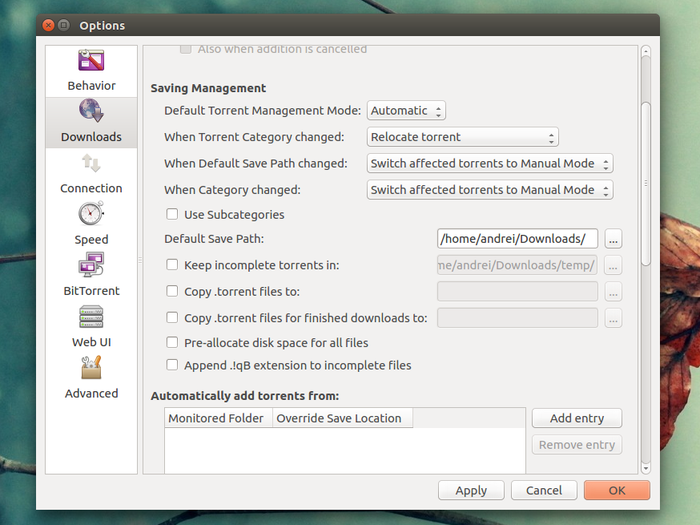The height and width of the screenshot is (525, 700).
Task: Open When Default Save Path changed dropdown
Action: [489, 163]
